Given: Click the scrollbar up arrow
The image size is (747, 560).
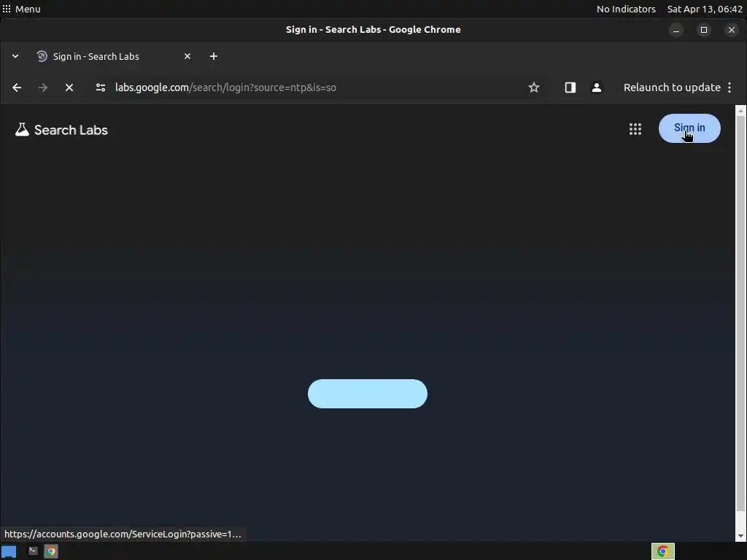Looking at the screenshot, I should (740, 111).
